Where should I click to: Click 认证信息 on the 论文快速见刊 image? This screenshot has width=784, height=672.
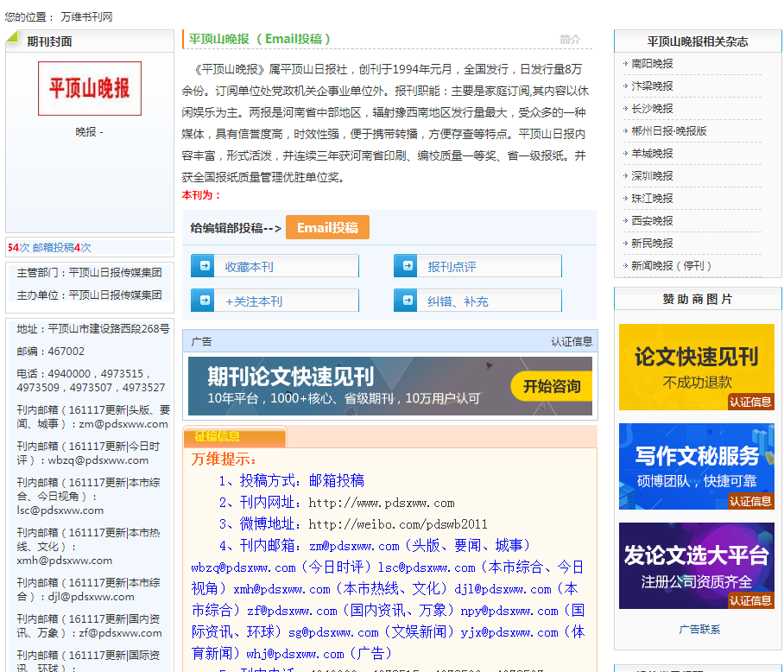coord(750,402)
